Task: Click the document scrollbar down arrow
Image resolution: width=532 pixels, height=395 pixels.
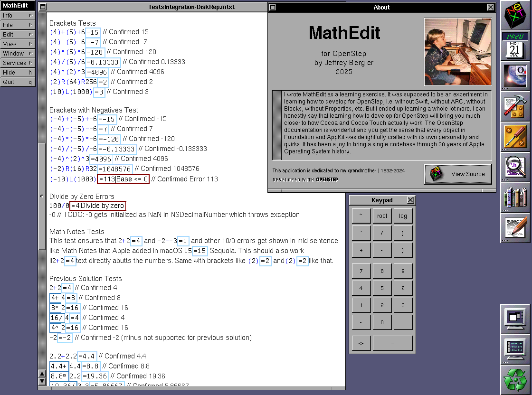Action: pos(42,382)
